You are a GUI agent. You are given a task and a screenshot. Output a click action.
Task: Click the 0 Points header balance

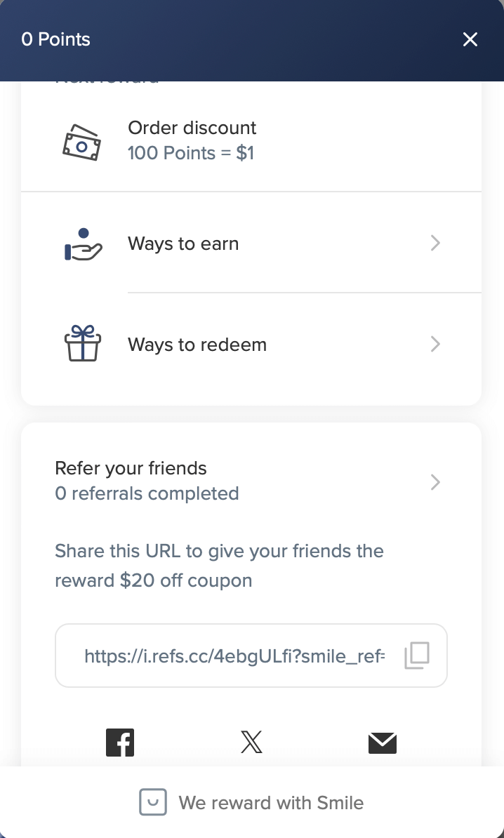point(56,39)
